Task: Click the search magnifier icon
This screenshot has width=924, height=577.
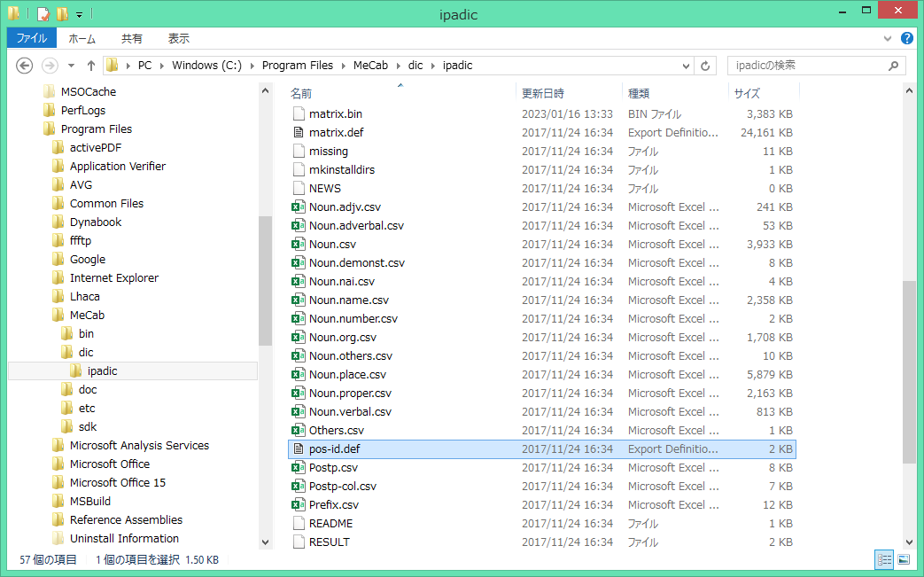Action: click(x=893, y=66)
